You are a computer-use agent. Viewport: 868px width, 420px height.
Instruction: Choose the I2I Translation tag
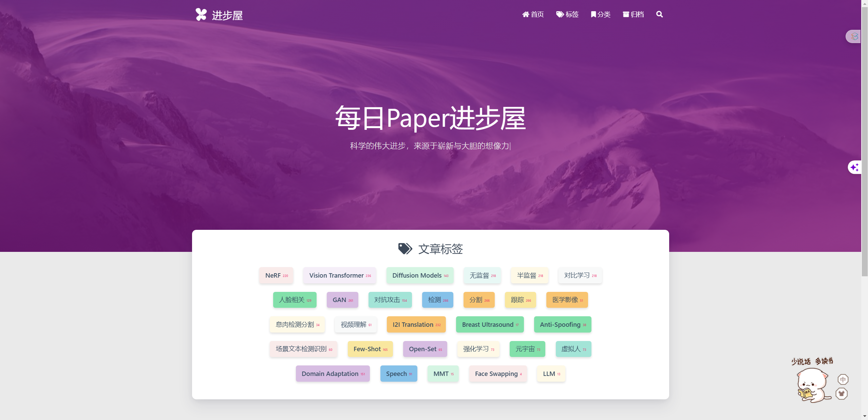click(416, 325)
